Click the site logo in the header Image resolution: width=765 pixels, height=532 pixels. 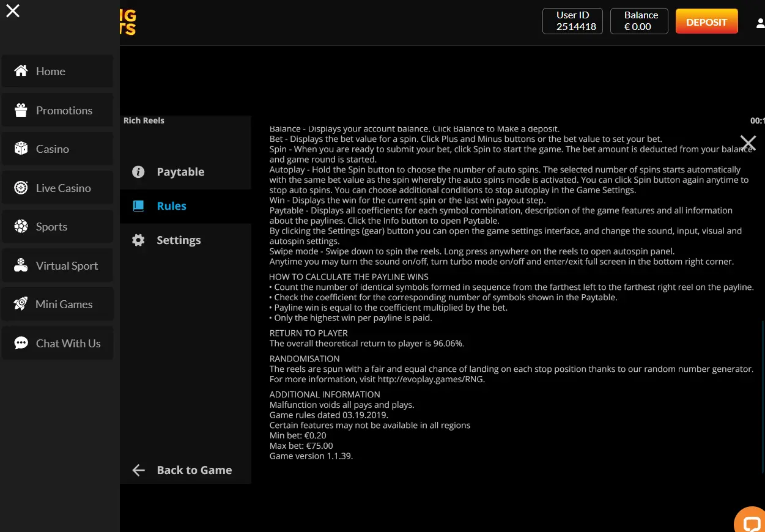click(x=128, y=22)
